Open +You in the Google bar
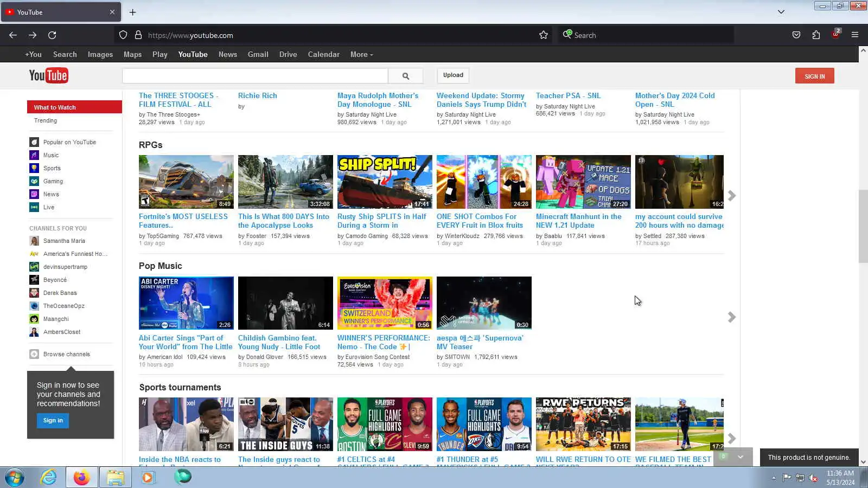 click(33, 54)
